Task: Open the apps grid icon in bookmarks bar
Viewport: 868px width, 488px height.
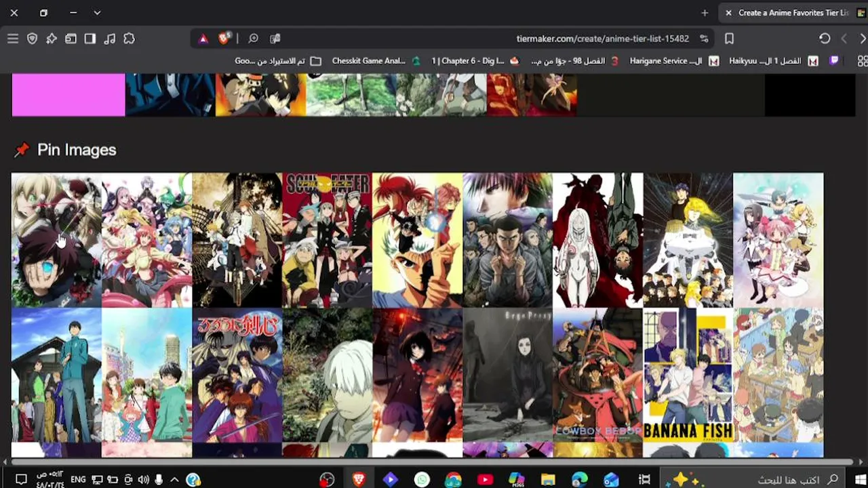Action: point(863,61)
